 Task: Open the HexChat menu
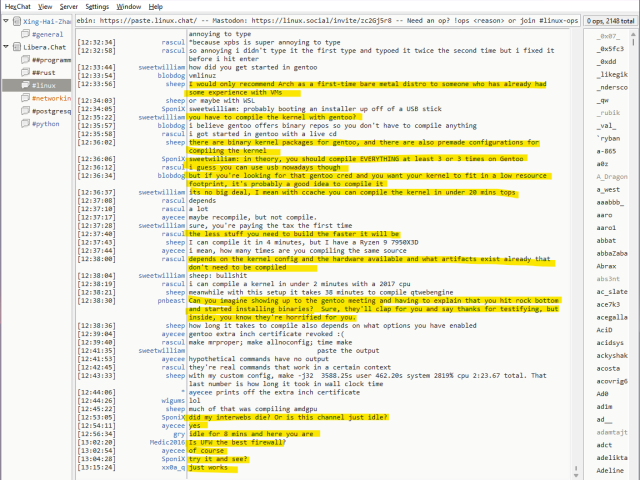tap(18, 6)
